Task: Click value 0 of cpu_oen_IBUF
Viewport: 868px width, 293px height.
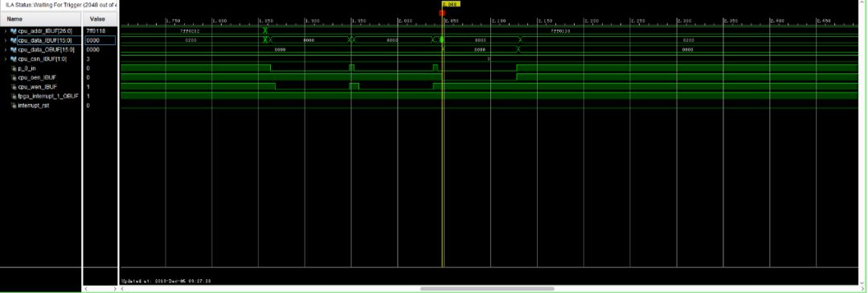Action: 88,78
